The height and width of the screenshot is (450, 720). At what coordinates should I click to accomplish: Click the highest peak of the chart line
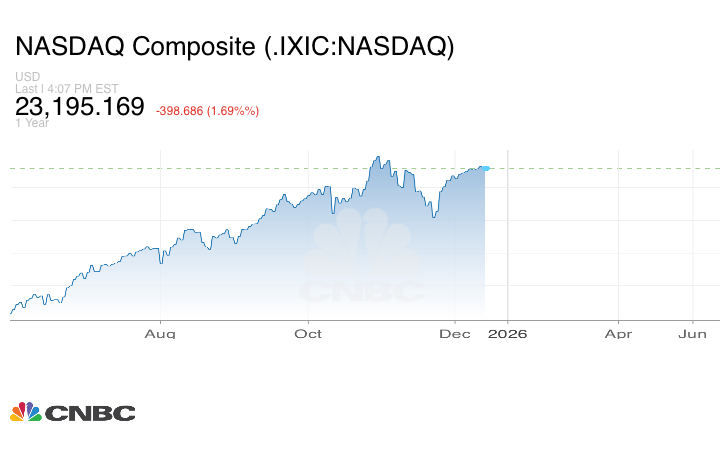point(377,157)
